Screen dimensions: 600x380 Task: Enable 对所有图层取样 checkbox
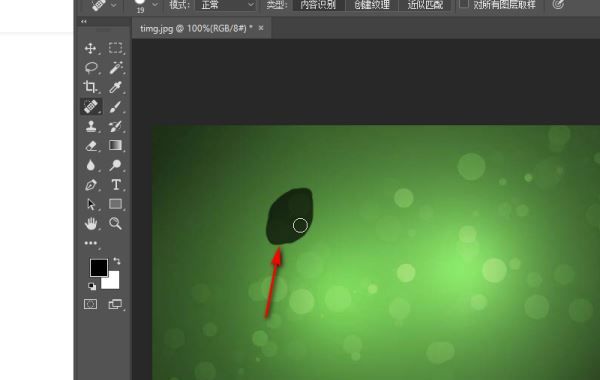point(464,4)
